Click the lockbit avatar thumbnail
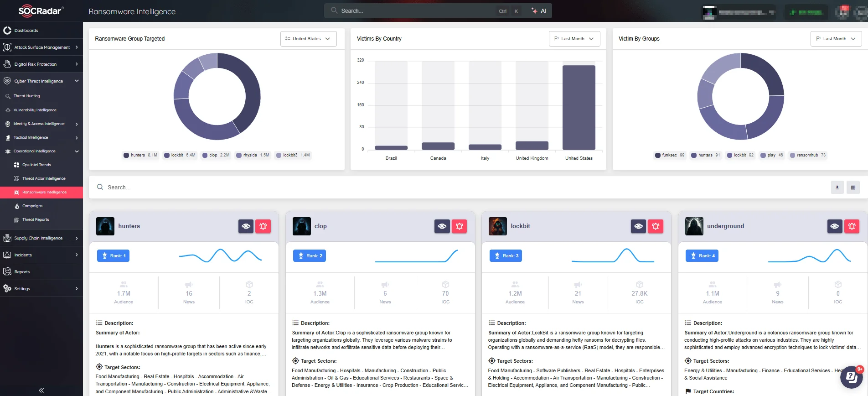The image size is (868, 396). [498, 226]
